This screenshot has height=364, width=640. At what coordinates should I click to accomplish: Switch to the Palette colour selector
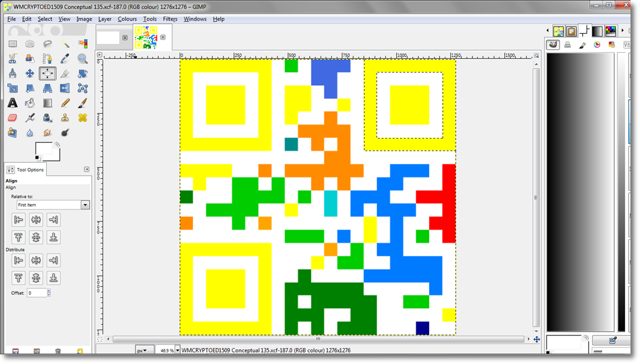(x=612, y=45)
